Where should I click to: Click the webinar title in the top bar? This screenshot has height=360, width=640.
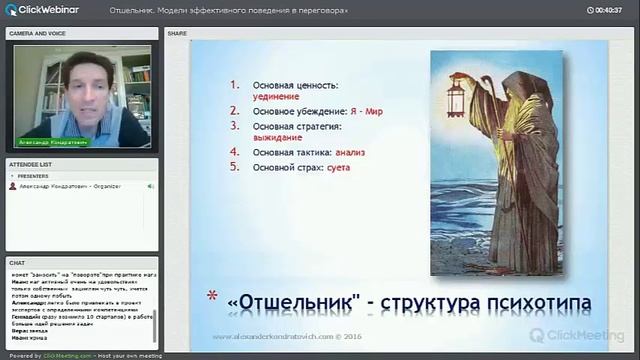[229, 11]
